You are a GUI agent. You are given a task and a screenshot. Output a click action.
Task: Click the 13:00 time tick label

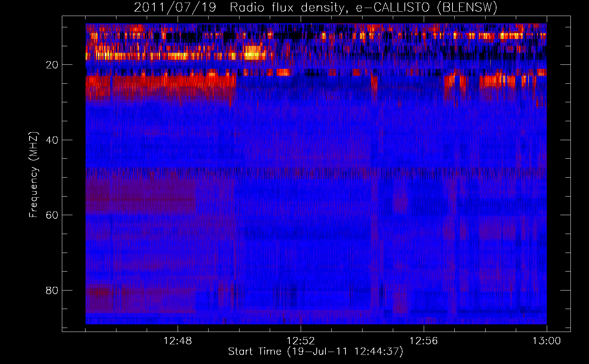(547, 341)
